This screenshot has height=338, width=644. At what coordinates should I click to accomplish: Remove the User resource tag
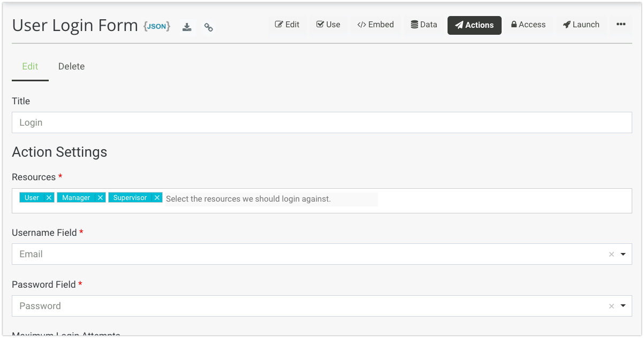click(x=49, y=198)
